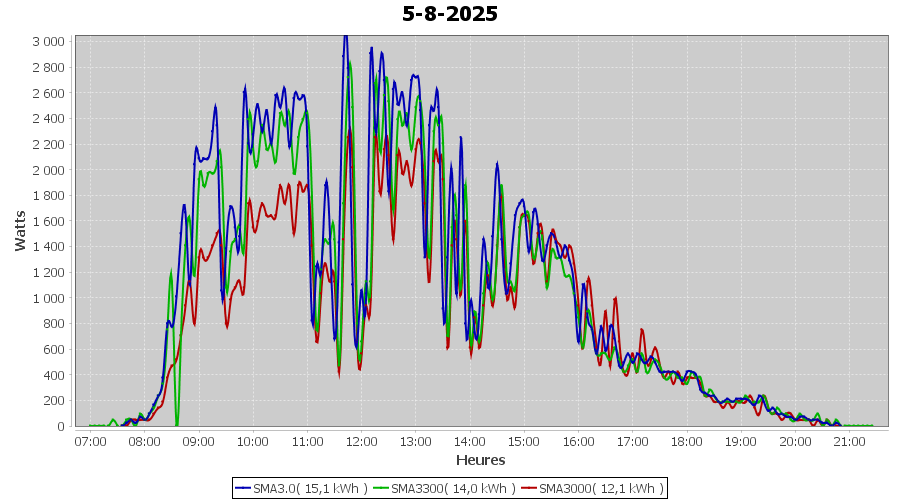Select the SMA3000 (12,1 kWh) legend entry
Screen dimensions: 900x500
click(x=592, y=489)
